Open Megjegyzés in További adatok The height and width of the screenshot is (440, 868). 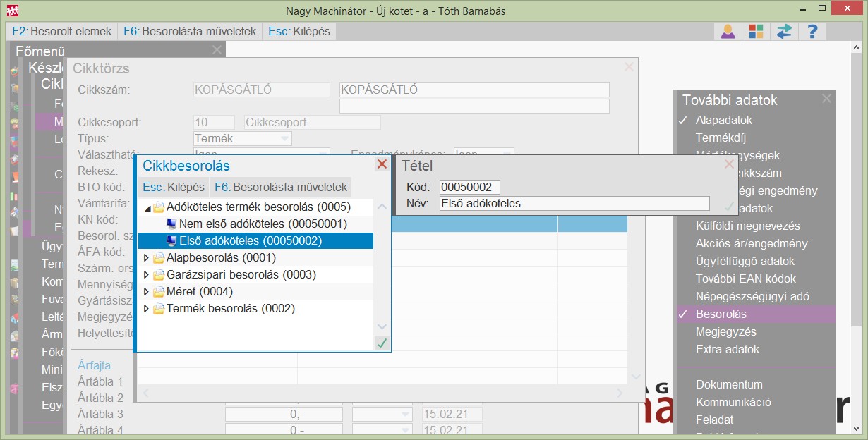tap(726, 332)
